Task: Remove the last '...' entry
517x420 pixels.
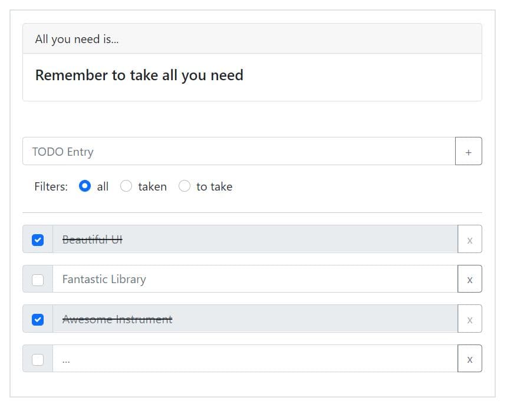Action: coord(469,359)
